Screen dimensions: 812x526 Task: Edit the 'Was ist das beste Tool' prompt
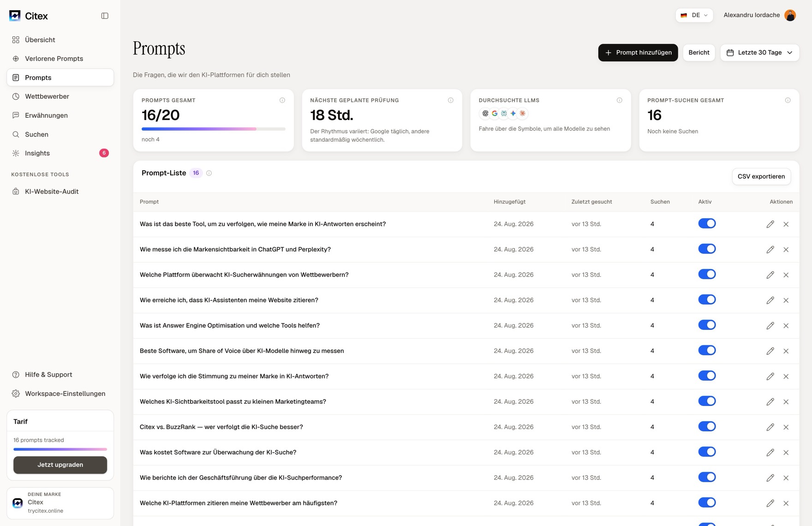point(770,224)
